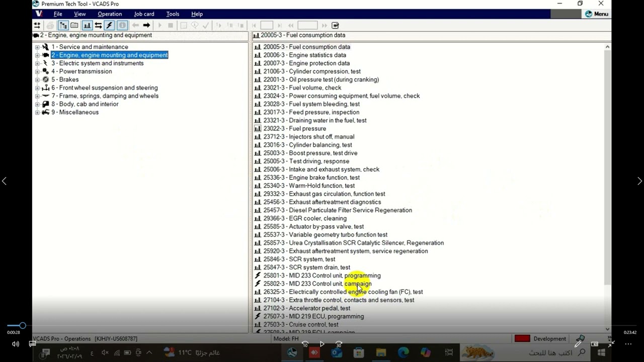Toggle the bar chart tests filter button
Viewport: 644px width, 362px height.
click(87, 25)
